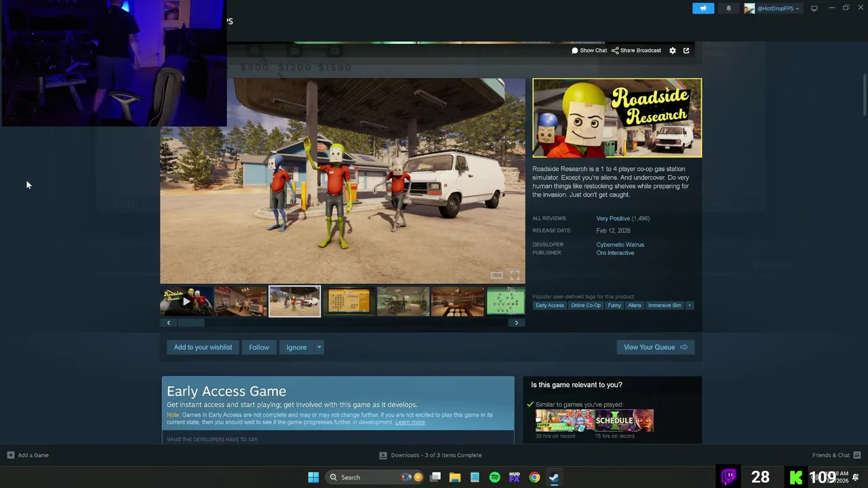Open the Supermarket Simulator similar game image

[565, 420]
